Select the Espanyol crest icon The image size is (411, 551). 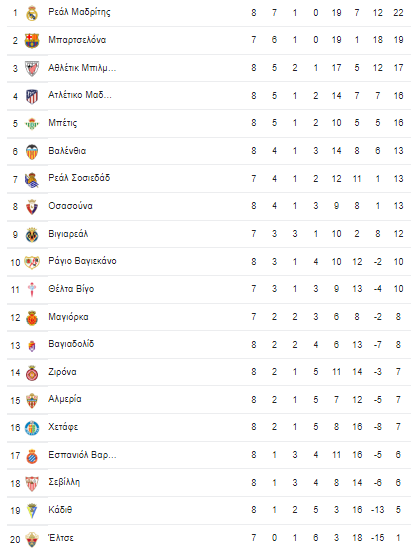(32, 456)
